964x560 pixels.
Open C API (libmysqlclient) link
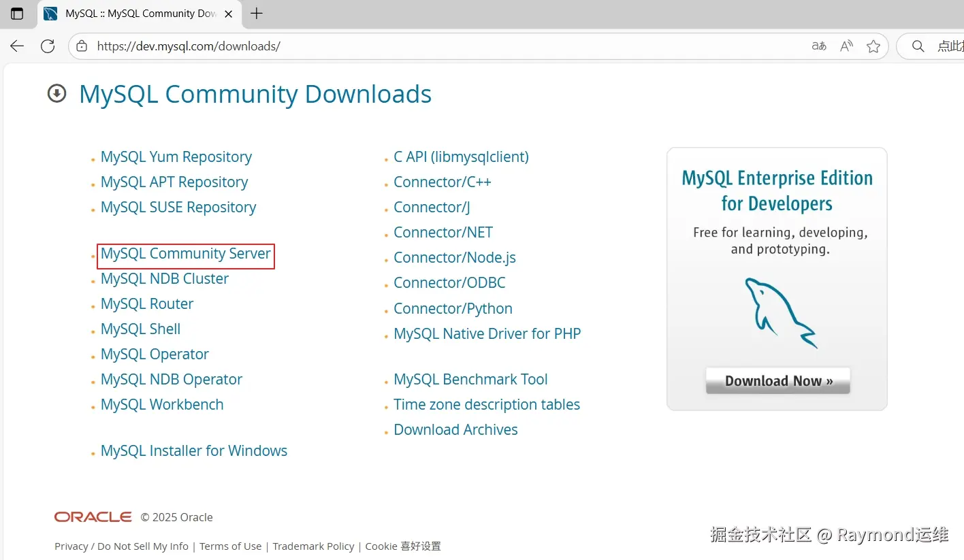coord(461,157)
